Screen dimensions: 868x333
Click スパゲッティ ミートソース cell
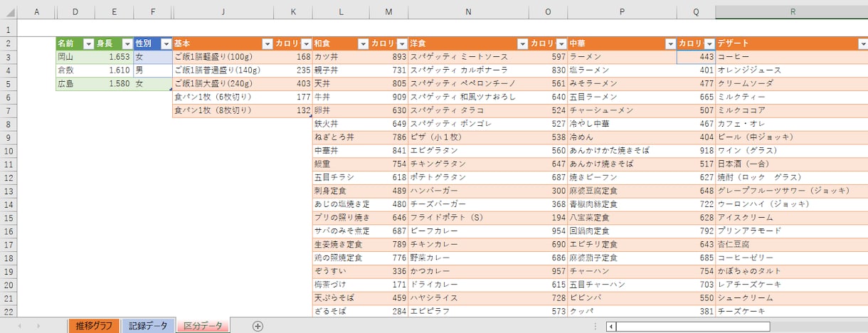click(467, 57)
